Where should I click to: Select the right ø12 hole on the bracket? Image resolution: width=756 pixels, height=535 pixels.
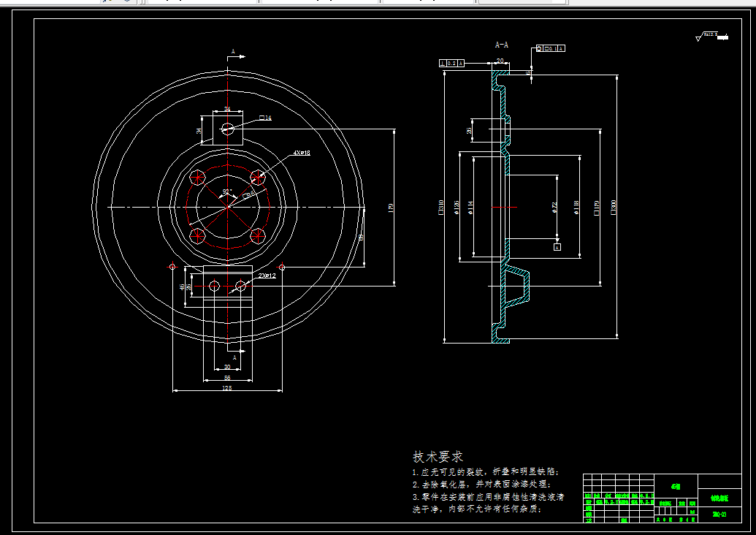click(x=240, y=286)
